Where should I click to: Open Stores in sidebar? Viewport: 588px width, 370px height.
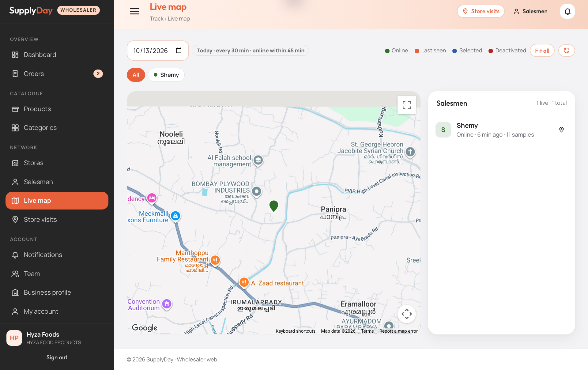[57, 163]
